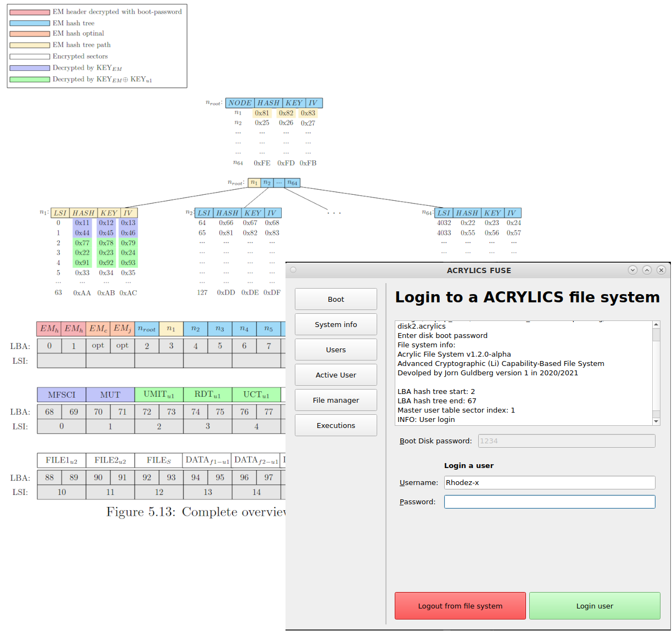Click the "0xDD" value in the figure
Image resolution: width=672 pixels, height=631 pixels.
point(226,292)
